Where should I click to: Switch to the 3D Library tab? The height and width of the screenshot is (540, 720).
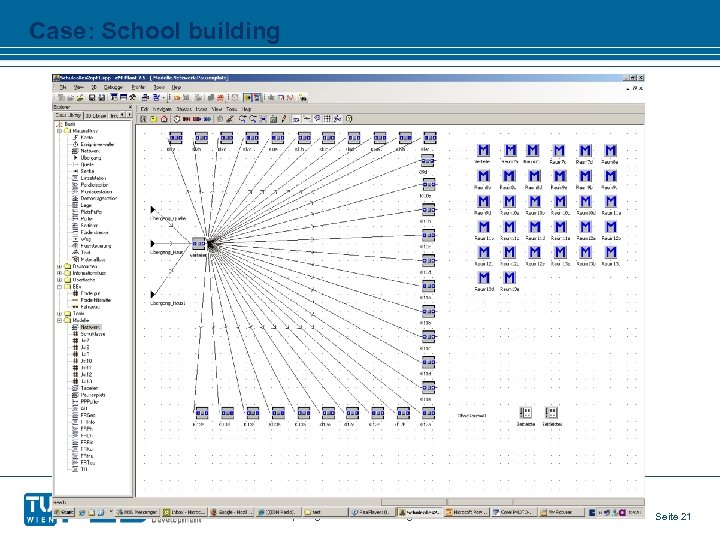pos(95,115)
